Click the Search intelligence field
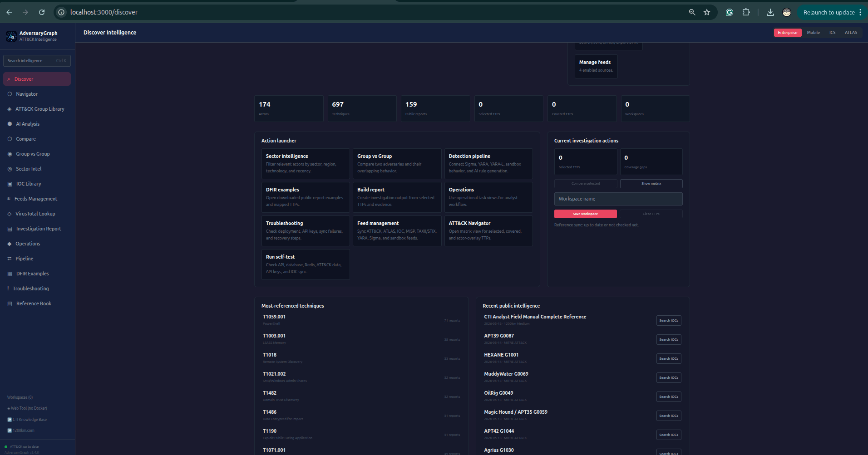868x455 pixels. tap(37, 61)
